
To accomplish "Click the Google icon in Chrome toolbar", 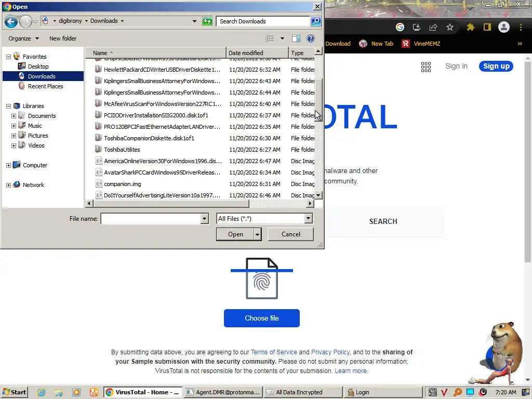I will 400,27.
